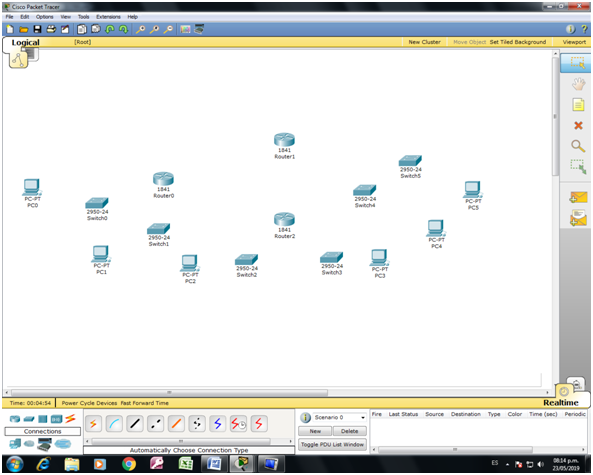Switch to Realtime mode
Screen dimensions: 593x475
560,402
